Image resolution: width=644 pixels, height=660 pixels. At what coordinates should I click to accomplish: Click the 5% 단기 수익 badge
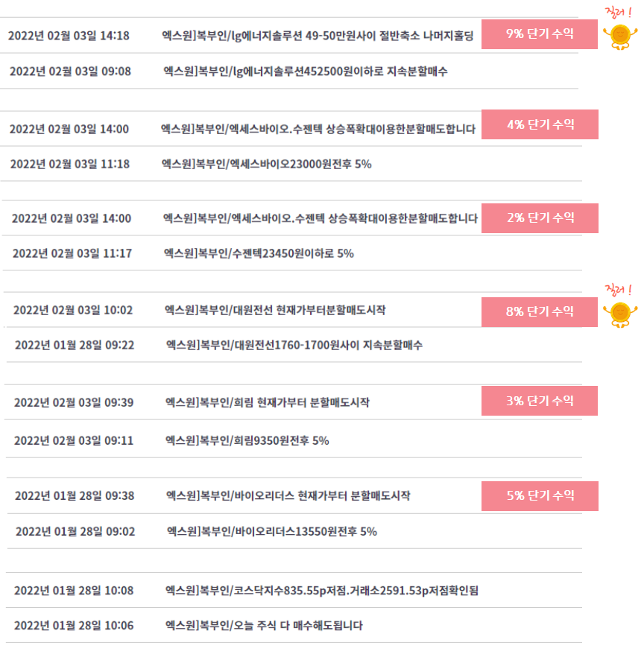[540, 496]
